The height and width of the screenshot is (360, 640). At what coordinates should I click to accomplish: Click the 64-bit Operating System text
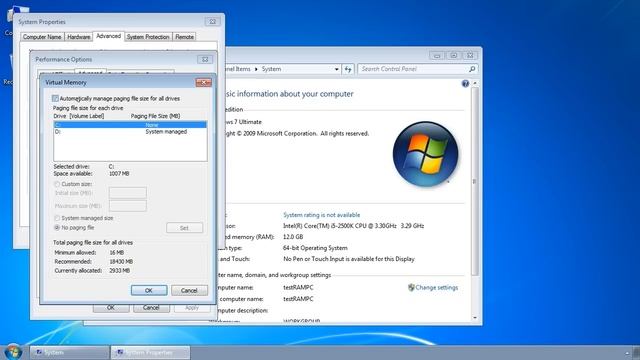point(315,248)
